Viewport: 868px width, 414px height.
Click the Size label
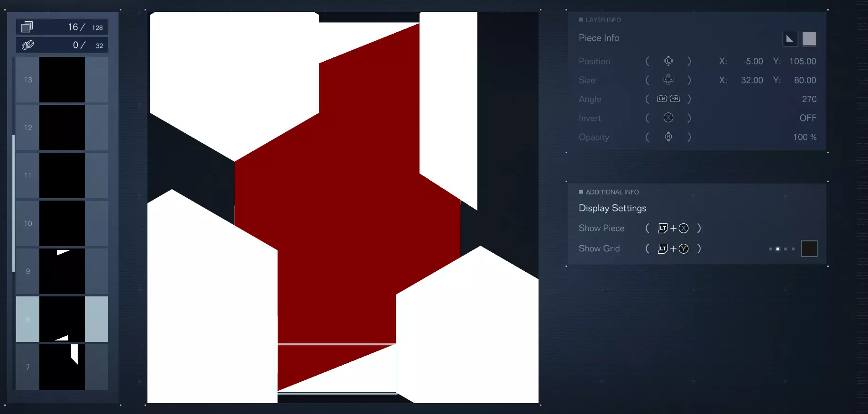pos(587,80)
